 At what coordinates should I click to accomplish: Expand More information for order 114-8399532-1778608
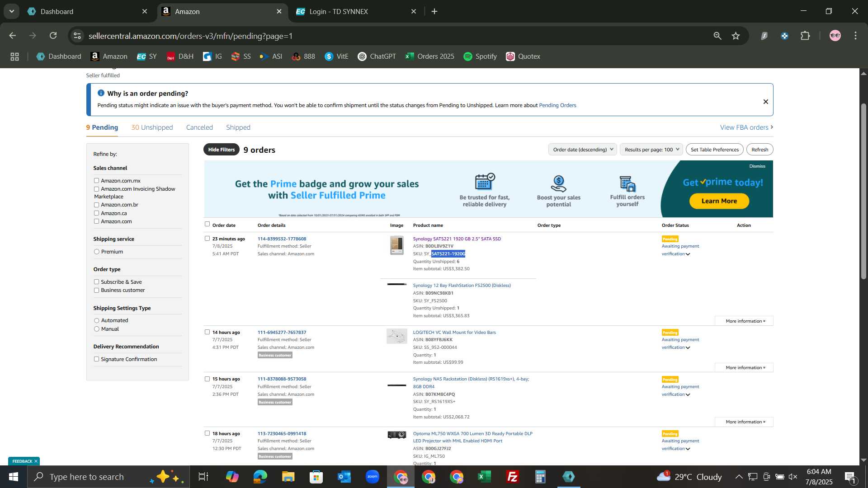pos(744,321)
